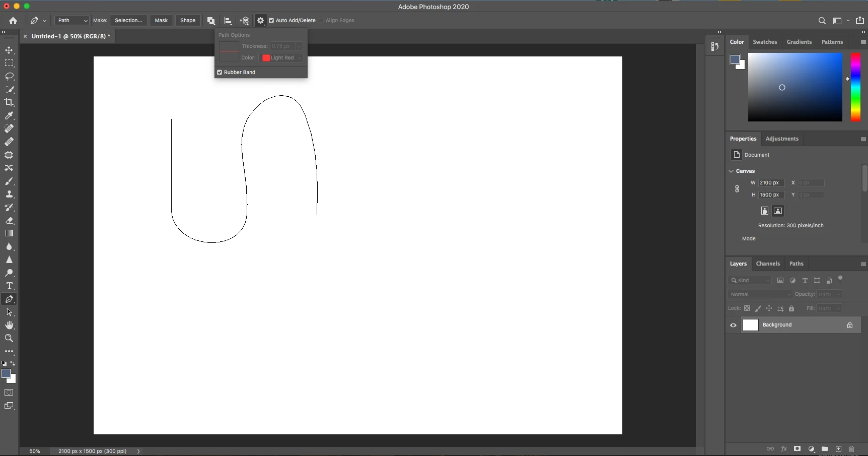Select the Zoom tool in toolbar
This screenshot has width=868, height=456.
click(9, 338)
